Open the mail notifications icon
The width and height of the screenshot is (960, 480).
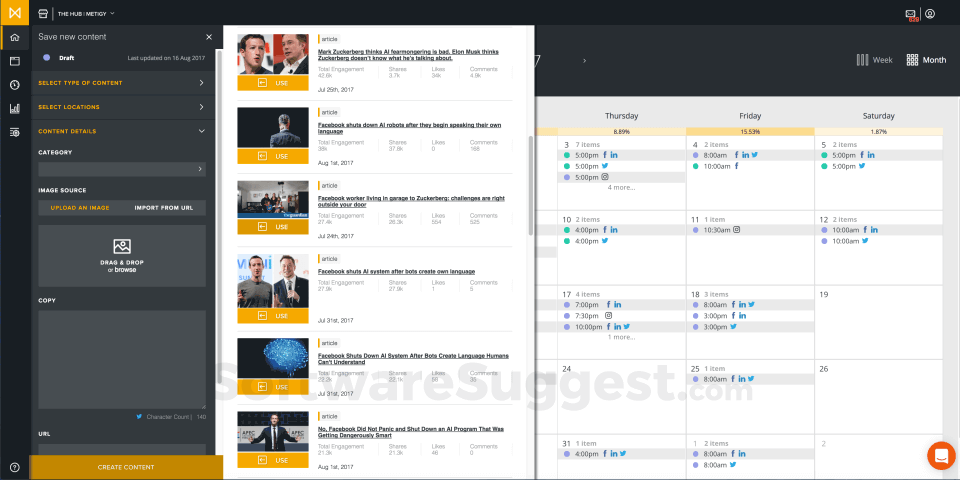point(911,14)
